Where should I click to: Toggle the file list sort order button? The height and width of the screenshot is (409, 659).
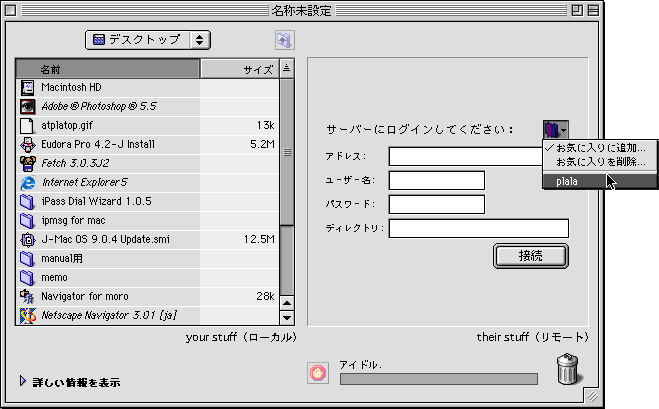[287, 69]
